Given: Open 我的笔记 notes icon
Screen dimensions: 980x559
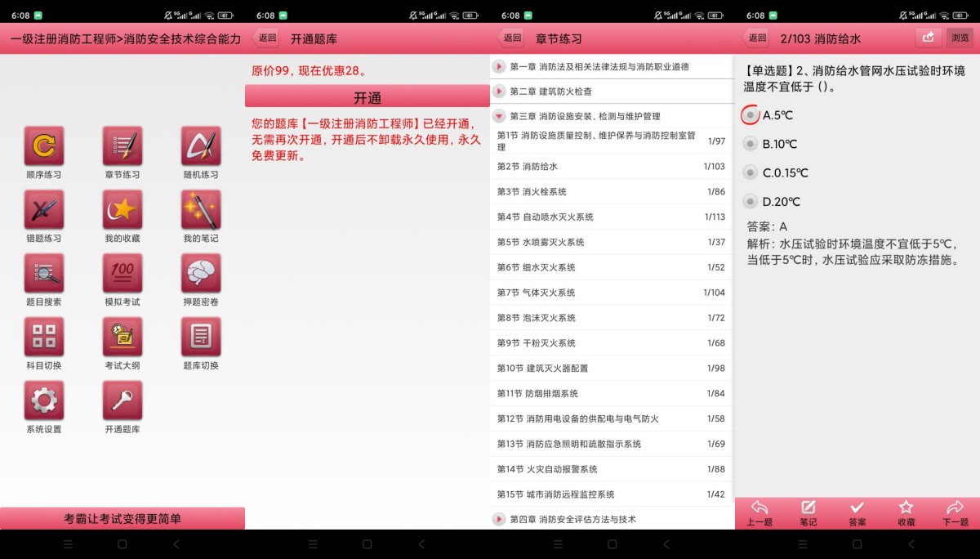Looking at the screenshot, I should click(201, 210).
